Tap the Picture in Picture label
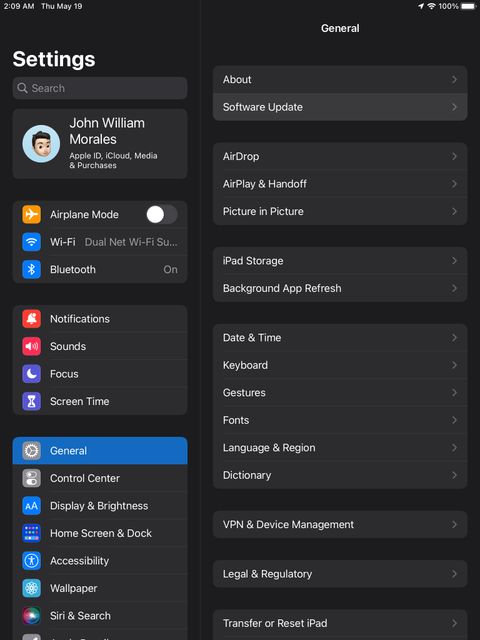This screenshot has width=480, height=640. (x=263, y=211)
